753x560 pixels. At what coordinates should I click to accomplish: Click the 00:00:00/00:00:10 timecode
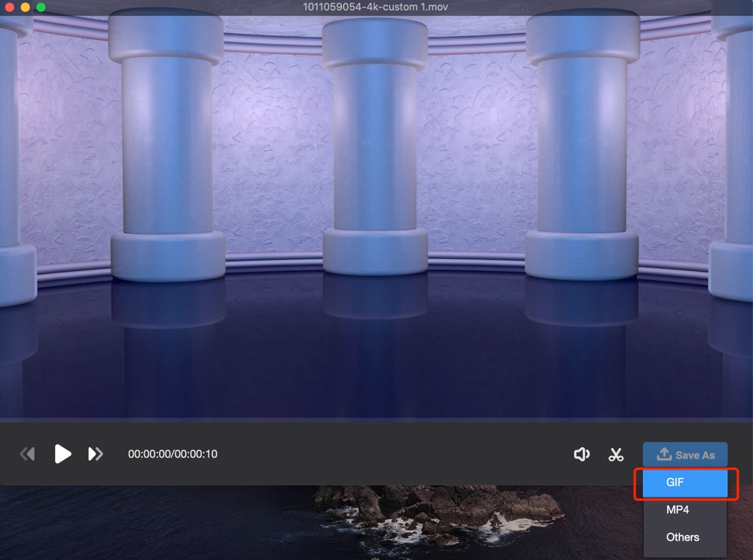[x=172, y=454]
